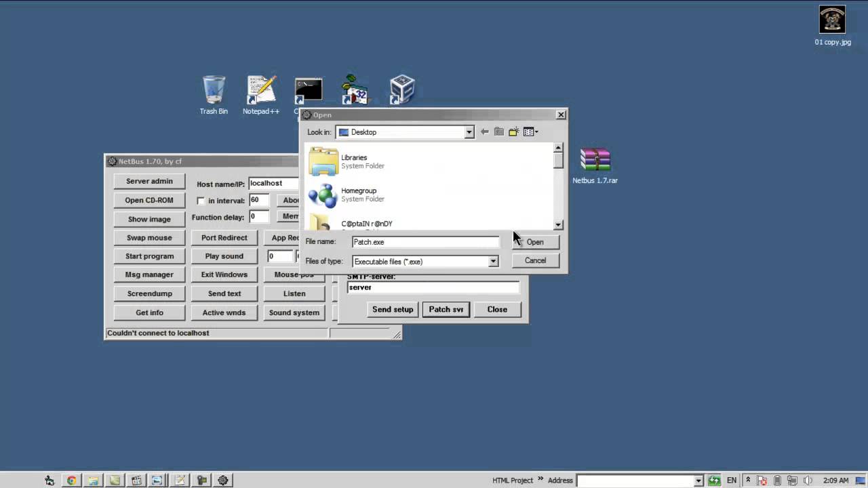
Task: Select the Libraries system folder
Action: [346, 161]
